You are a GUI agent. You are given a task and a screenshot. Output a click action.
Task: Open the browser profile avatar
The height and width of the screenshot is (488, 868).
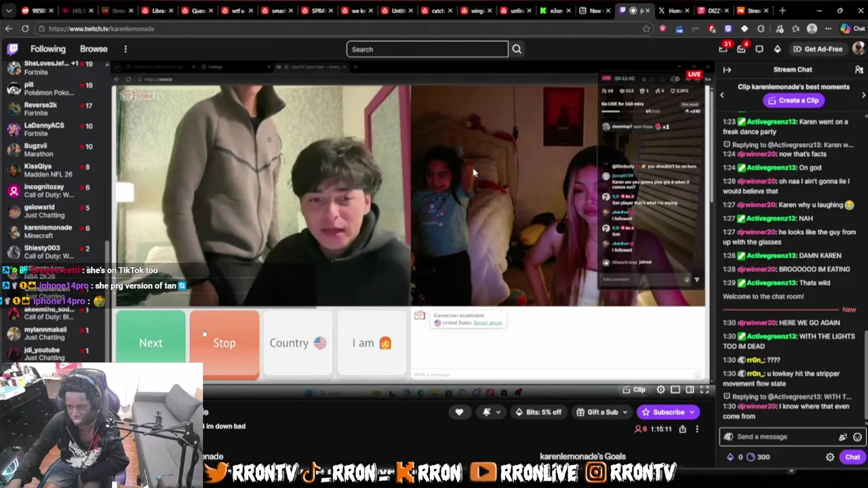812,28
